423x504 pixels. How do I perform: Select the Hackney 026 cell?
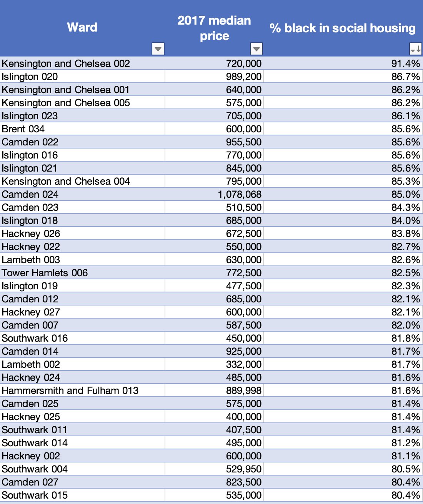coord(82,234)
